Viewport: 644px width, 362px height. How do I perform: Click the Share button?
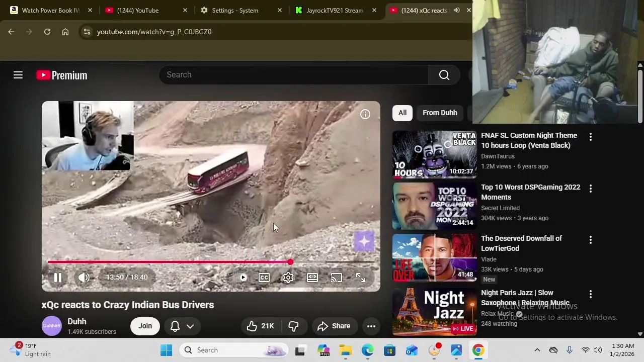[334, 326]
